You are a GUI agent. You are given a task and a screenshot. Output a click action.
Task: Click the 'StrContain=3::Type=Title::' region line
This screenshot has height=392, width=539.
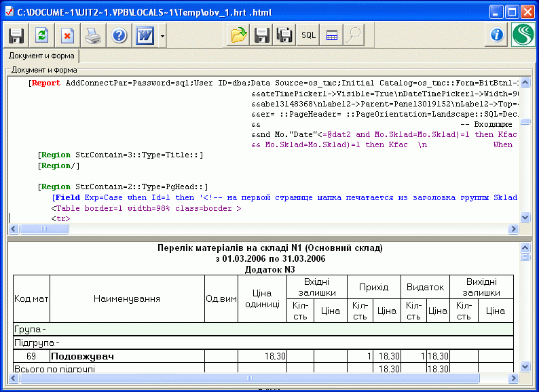point(120,155)
